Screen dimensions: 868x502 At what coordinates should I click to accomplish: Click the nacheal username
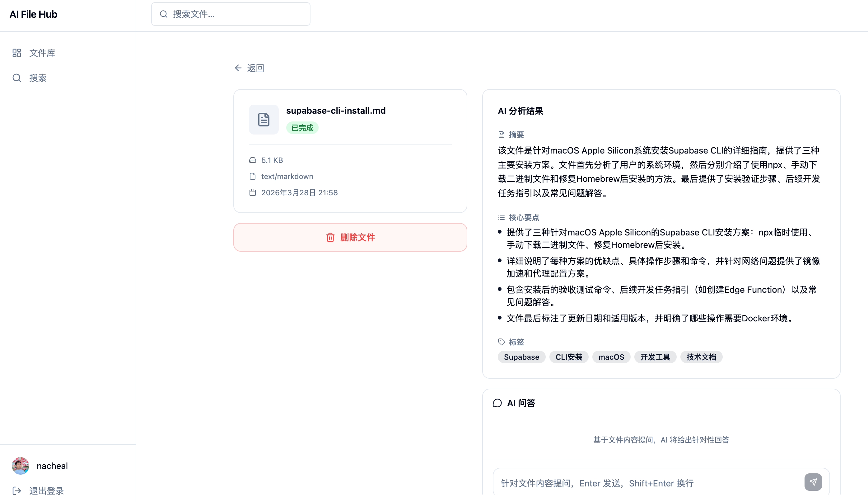point(52,466)
